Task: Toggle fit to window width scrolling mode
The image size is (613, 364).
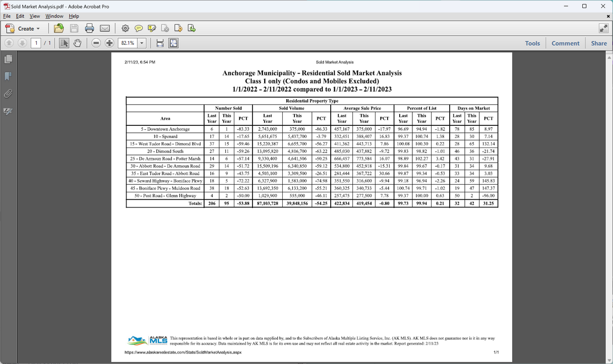Action: 160,43
